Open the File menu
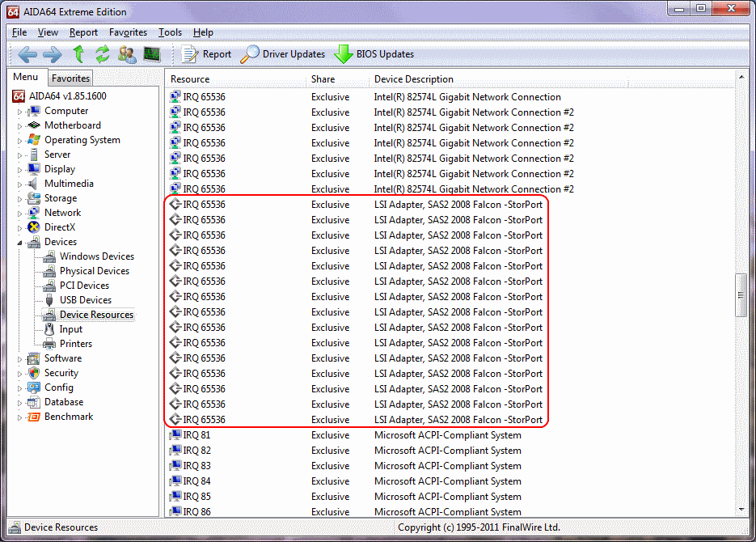Screen dimensions: 756x542 point(19,32)
